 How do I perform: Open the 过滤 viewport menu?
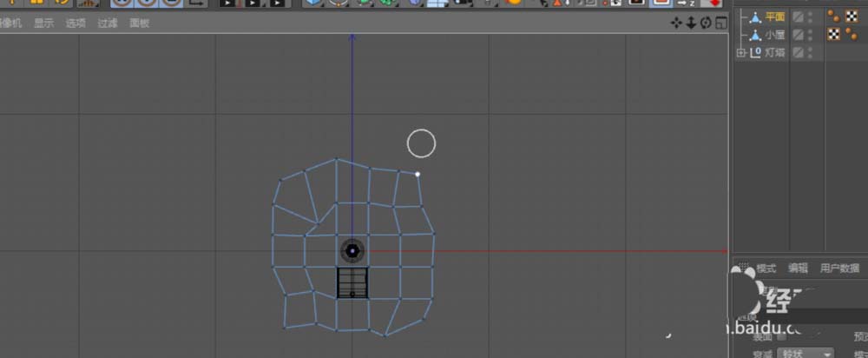tap(108, 23)
